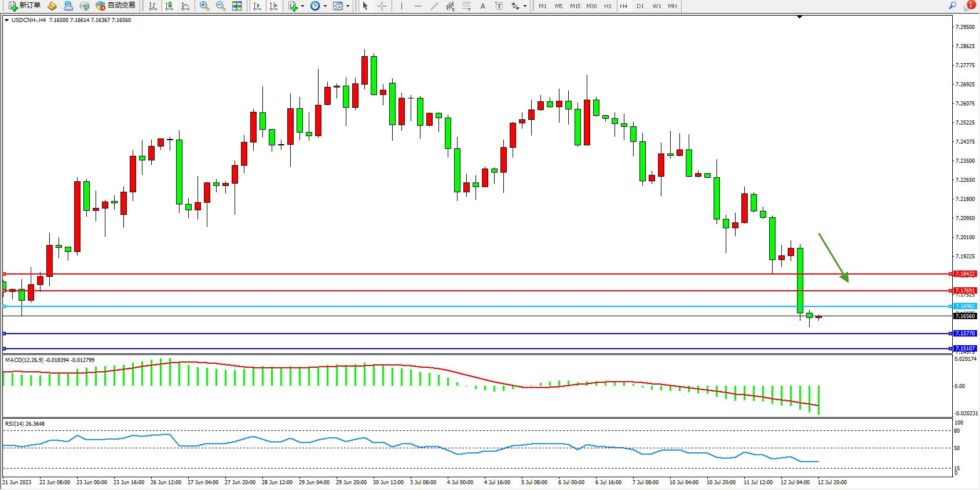Image resolution: width=980 pixels, height=490 pixels.
Task: Zoom in on the chart
Action: click(x=204, y=6)
